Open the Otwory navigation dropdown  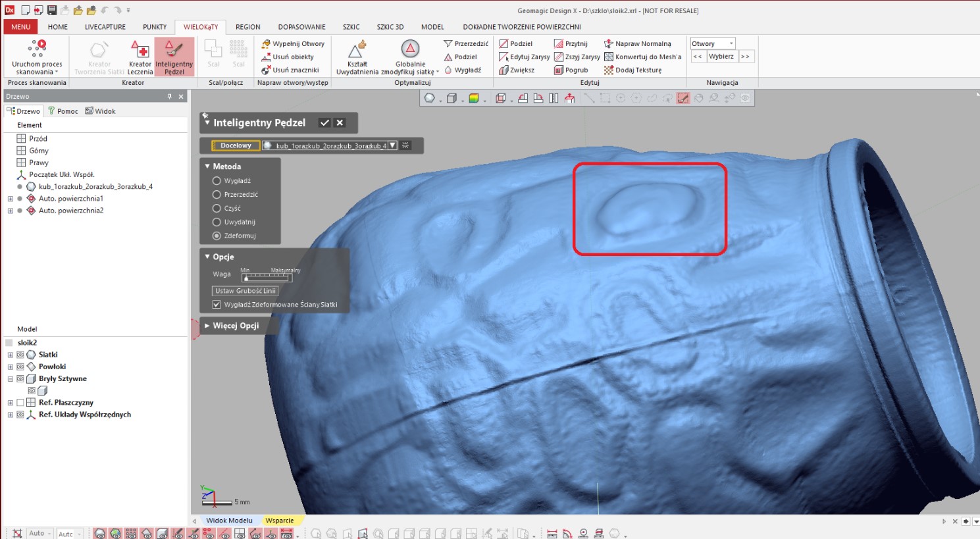click(x=731, y=43)
